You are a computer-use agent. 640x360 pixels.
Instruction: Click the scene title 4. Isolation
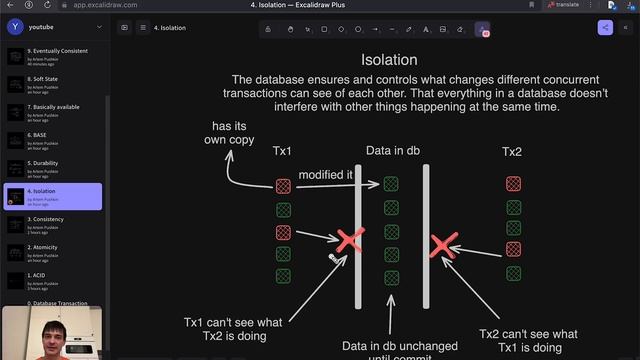click(x=170, y=28)
